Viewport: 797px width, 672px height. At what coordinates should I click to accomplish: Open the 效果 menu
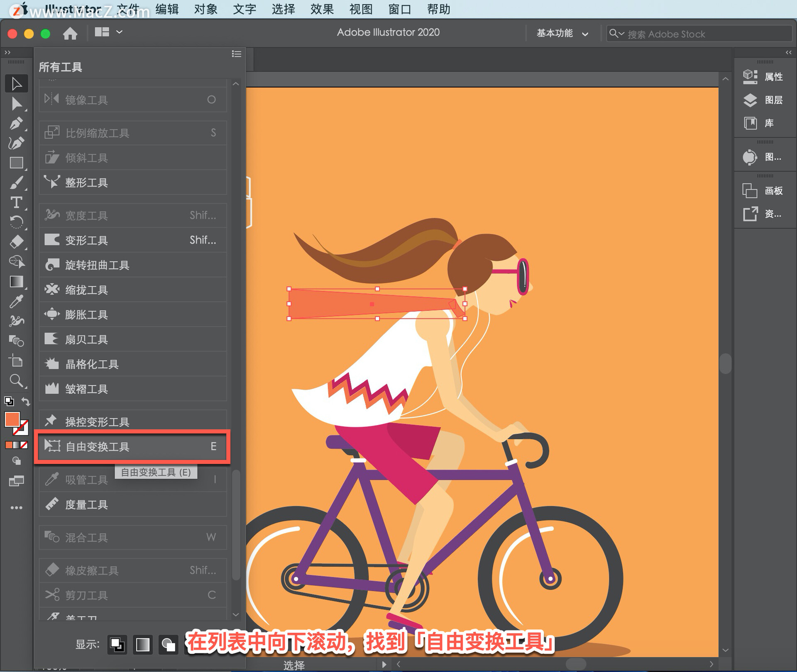[322, 9]
